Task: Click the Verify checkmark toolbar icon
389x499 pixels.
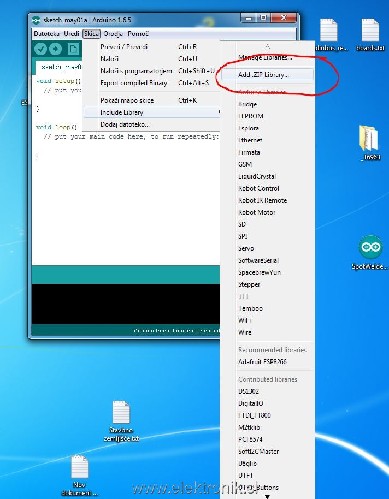Action: click(40, 49)
